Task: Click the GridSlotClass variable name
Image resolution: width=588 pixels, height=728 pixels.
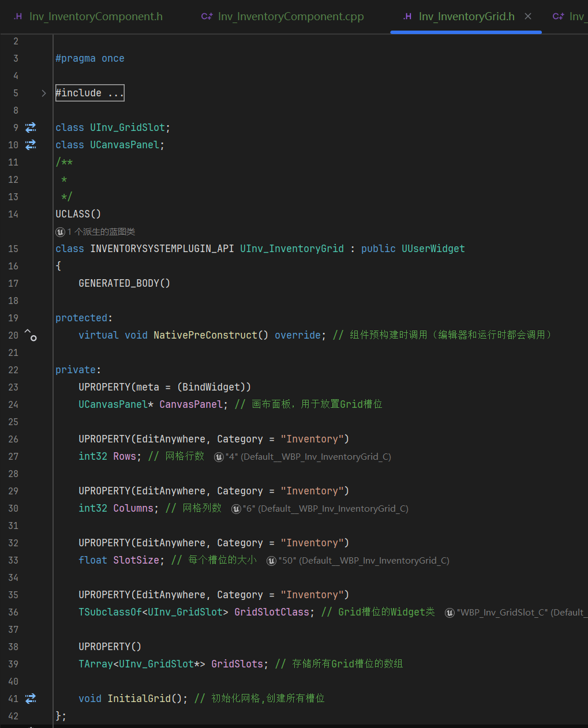Action: coord(272,612)
